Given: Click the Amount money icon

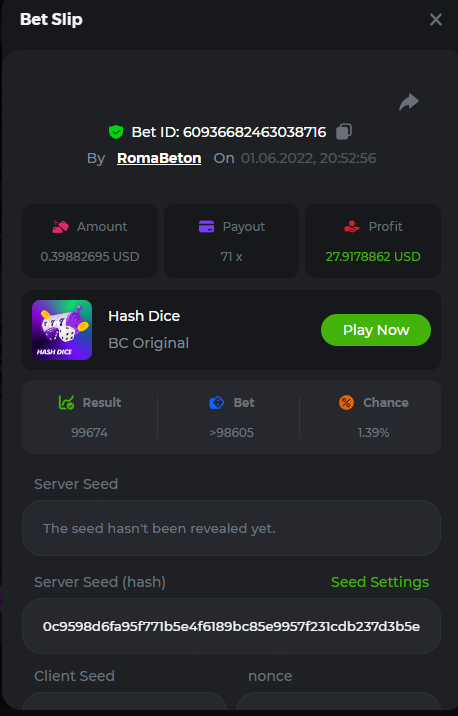Looking at the screenshot, I should tap(60, 226).
